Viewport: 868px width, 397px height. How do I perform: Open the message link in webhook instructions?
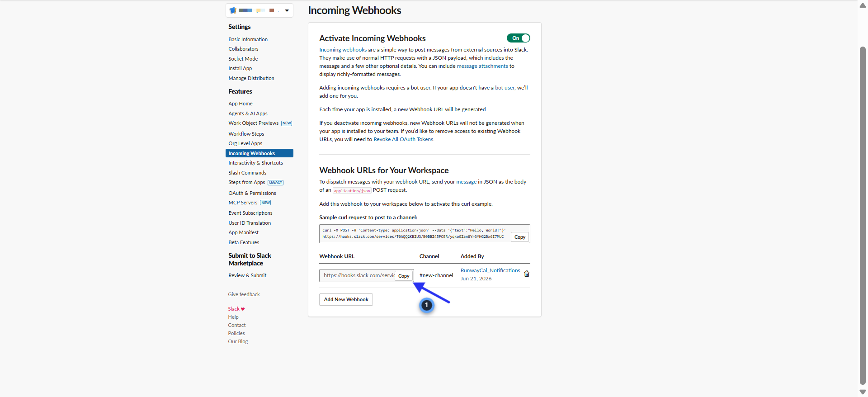pos(466,182)
